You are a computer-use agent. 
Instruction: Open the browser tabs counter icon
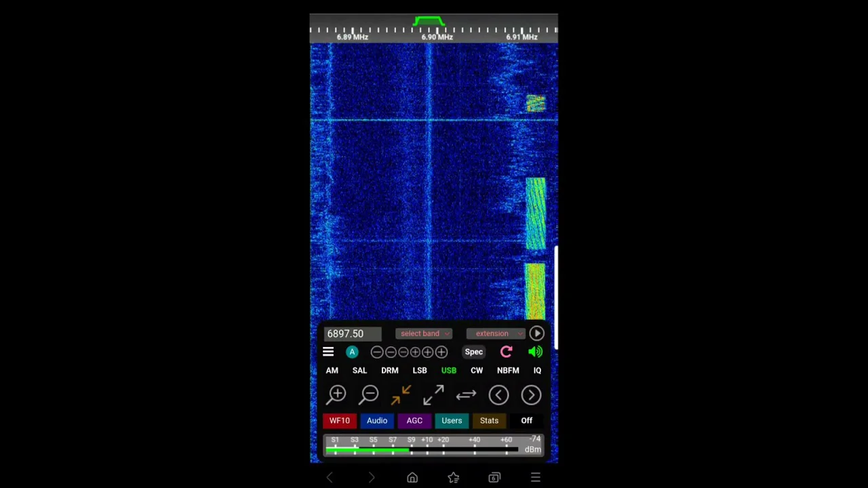(x=494, y=478)
